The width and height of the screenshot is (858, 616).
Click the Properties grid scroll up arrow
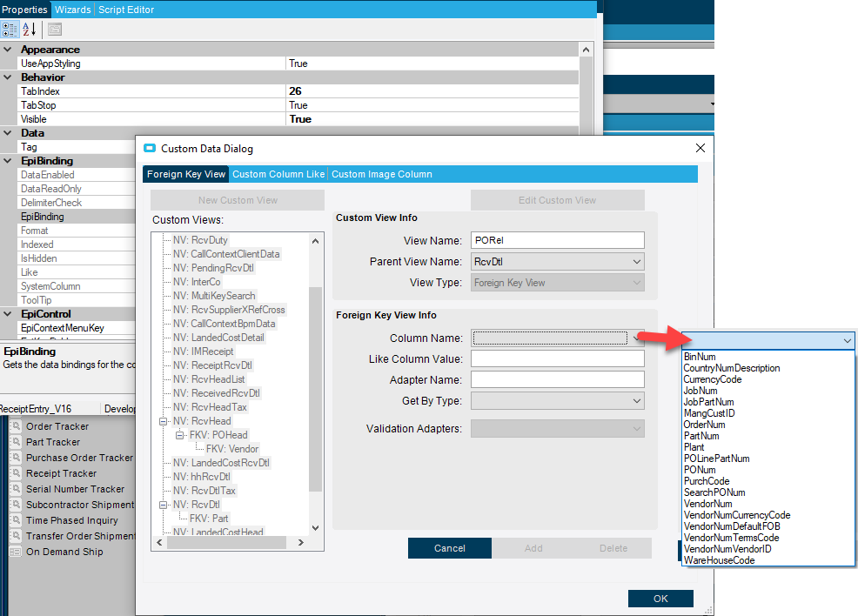(586, 50)
